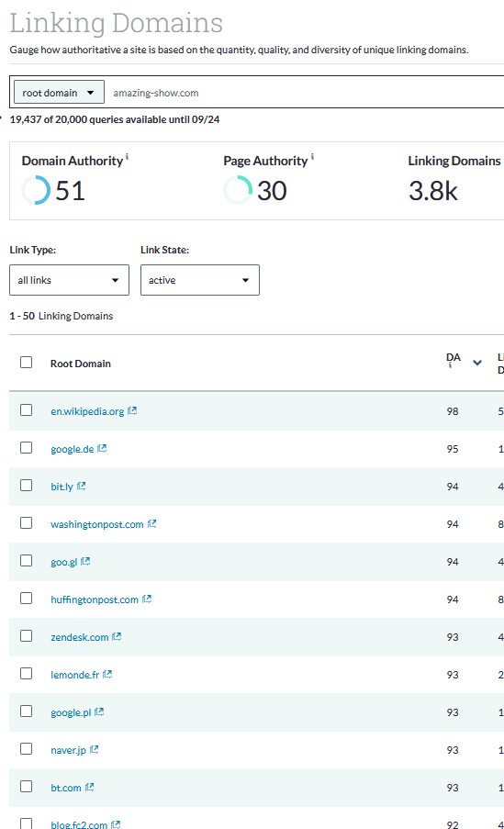
Task: Click the Linking Domains count 3.8k
Action: coord(433,191)
